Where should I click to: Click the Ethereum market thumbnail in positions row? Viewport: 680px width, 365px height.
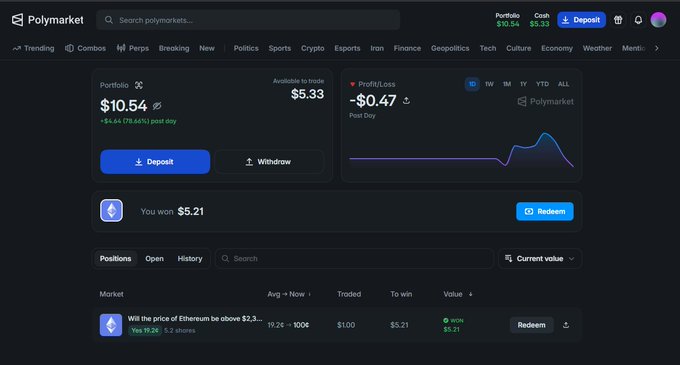point(111,325)
